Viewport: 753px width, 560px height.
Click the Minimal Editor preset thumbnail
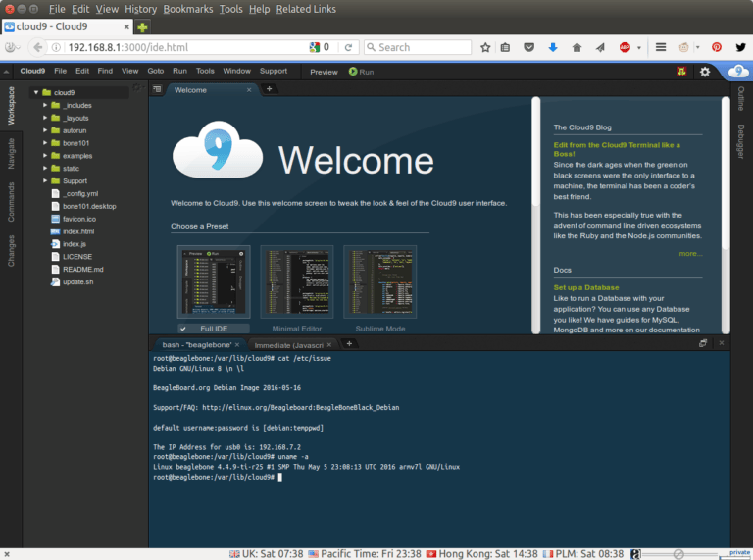pyautogui.click(x=297, y=281)
